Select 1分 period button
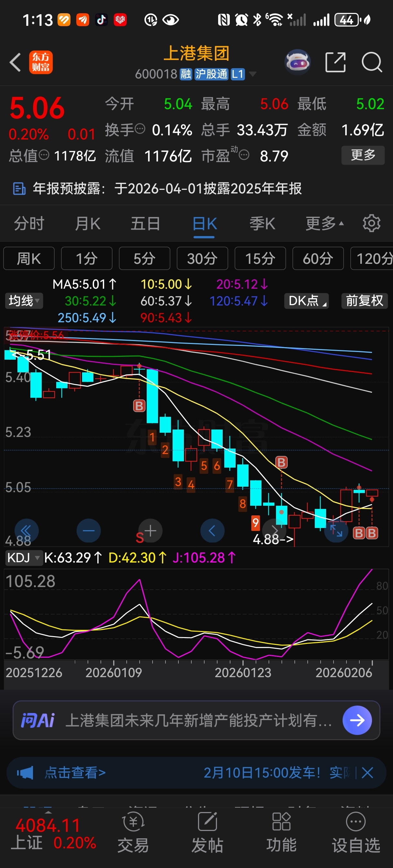 (87, 258)
